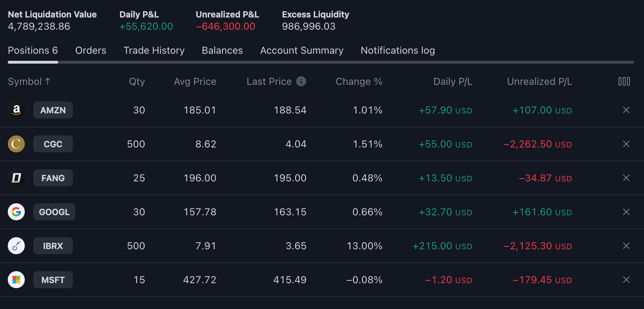Click the Amazon logo icon
The width and height of the screenshot is (644, 309).
(x=16, y=110)
